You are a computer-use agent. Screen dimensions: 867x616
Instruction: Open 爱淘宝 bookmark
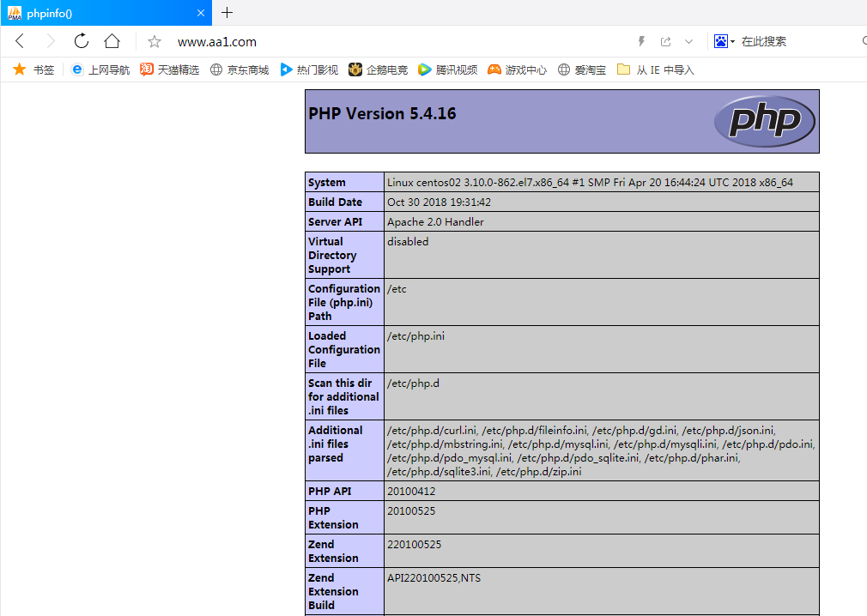click(582, 69)
